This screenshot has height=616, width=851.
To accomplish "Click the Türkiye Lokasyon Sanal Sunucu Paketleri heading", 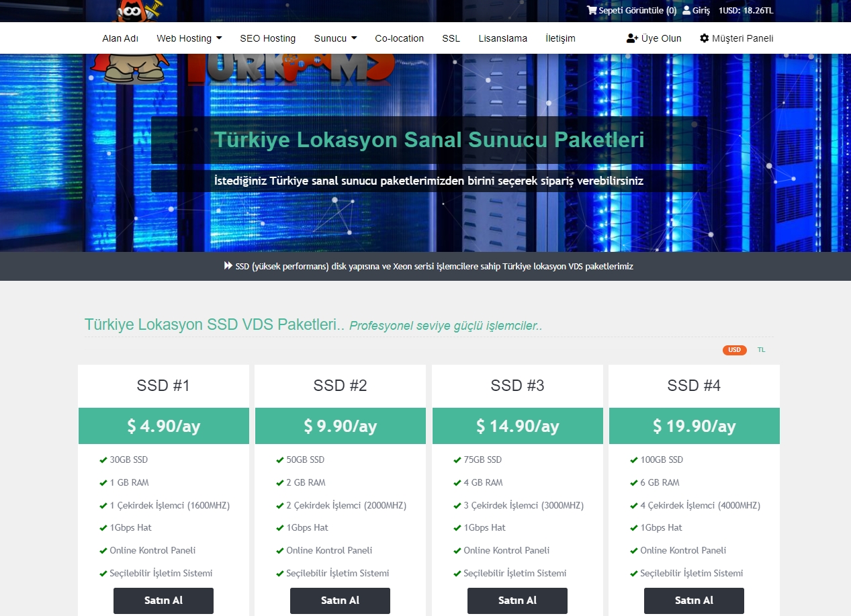I will click(429, 140).
